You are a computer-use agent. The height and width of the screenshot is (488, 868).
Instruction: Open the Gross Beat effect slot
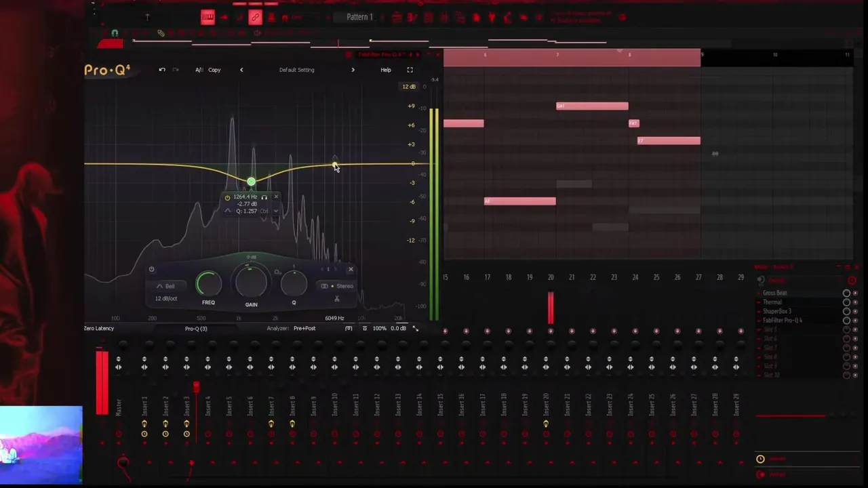coord(775,293)
